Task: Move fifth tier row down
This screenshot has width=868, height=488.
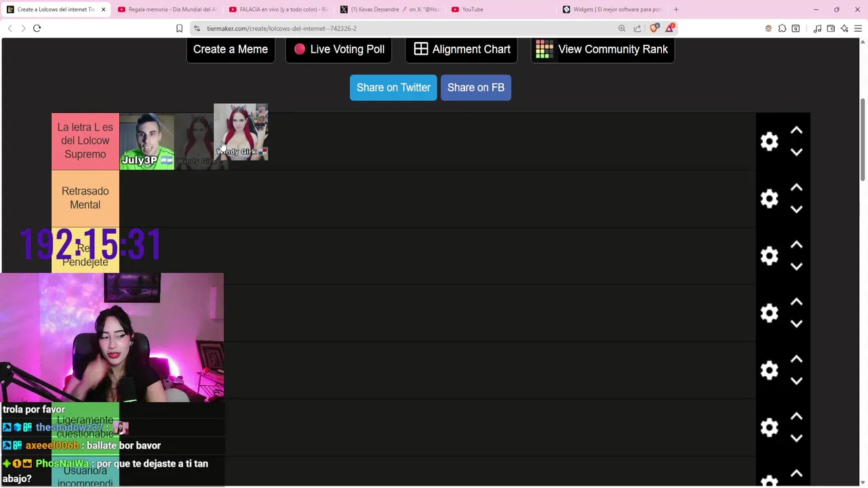Action: pyautogui.click(x=796, y=381)
